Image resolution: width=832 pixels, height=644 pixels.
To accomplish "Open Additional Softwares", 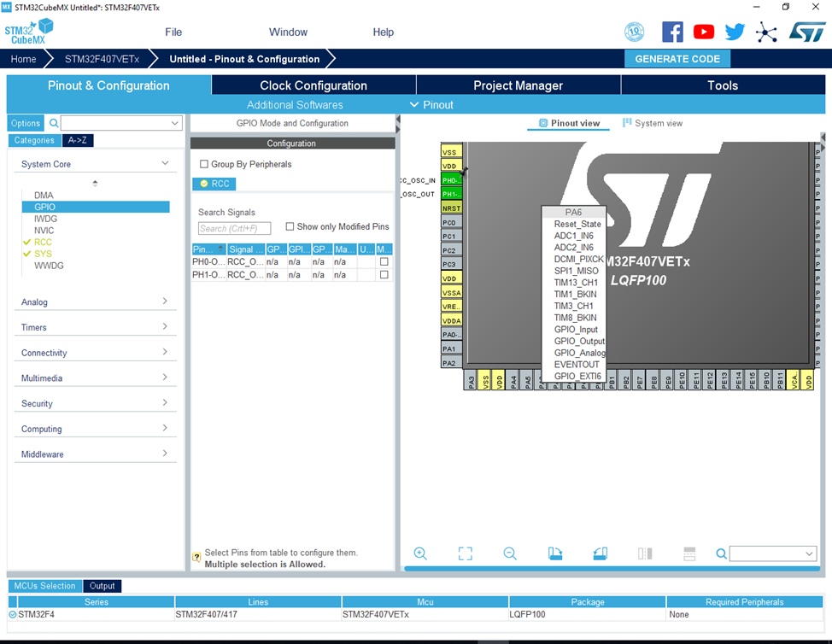I will (295, 105).
